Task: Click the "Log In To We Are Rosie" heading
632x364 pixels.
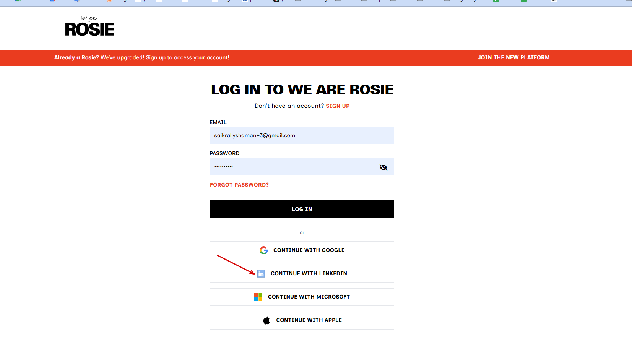Action: point(302,89)
